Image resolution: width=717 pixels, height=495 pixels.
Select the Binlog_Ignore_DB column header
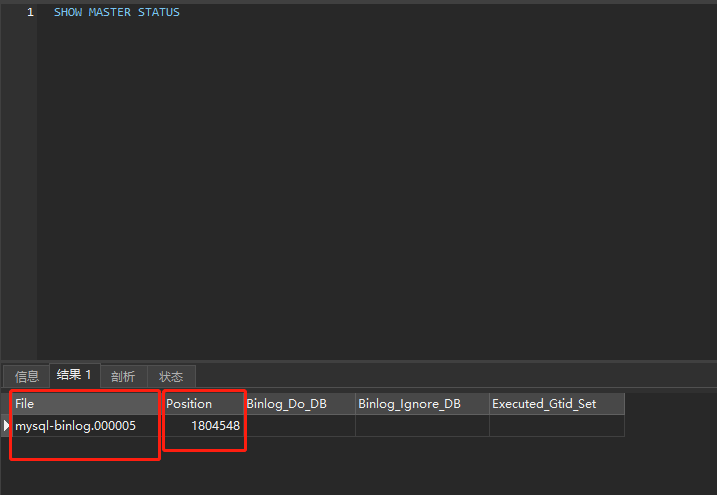click(x=421, y=404)
